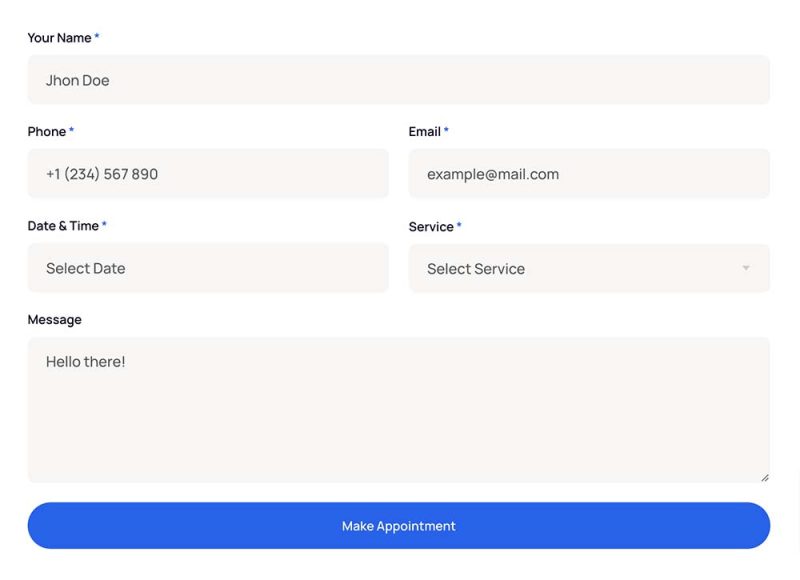The height and width of the screenshot is (580, 800).
Task: Open the Select Service dropdown
Action: coord(588,268)
